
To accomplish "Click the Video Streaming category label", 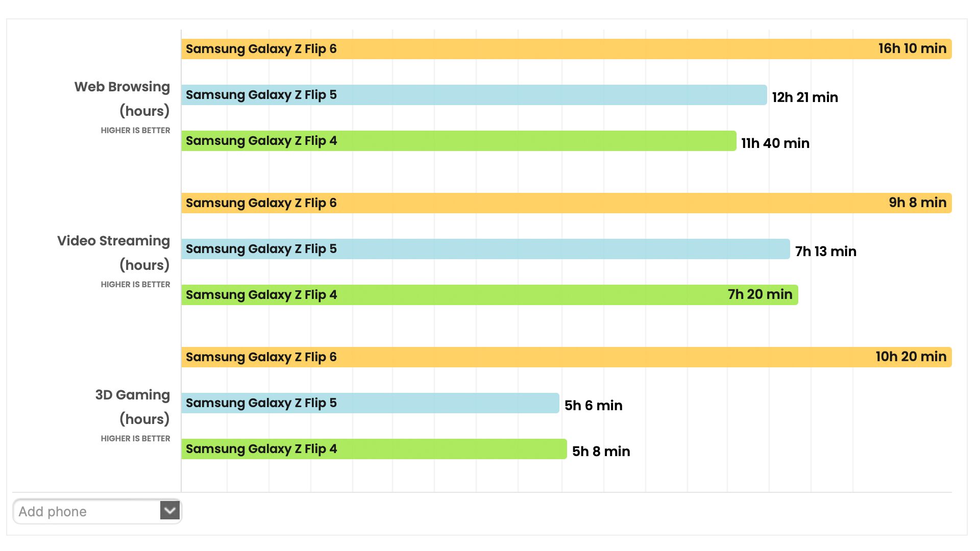I will [113, 241].
